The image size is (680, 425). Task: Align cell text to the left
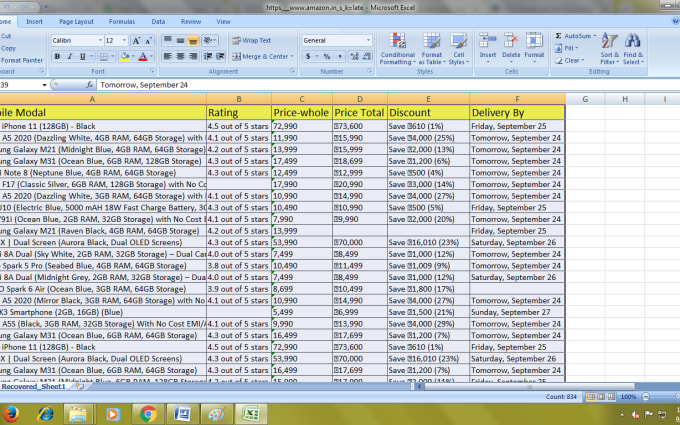click(167, 56)
